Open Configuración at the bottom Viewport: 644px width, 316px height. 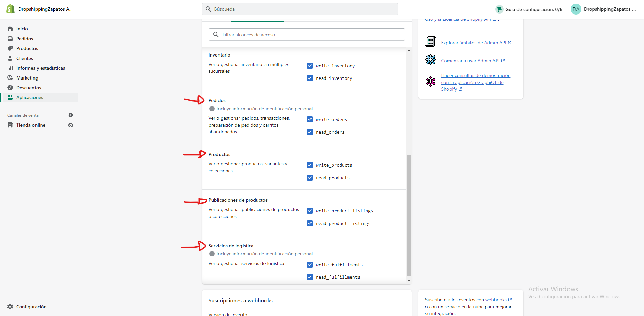pos(31,307)
